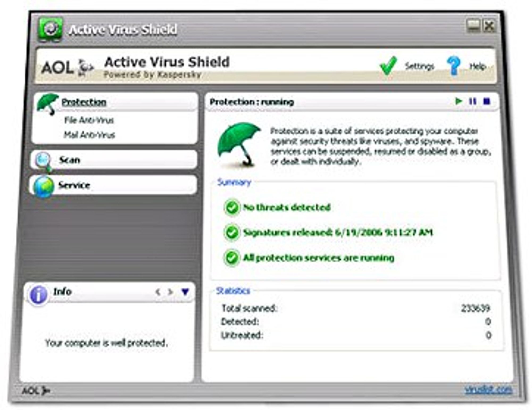
Task: Click the blue question mark Help icon
Action: point(454,65)
